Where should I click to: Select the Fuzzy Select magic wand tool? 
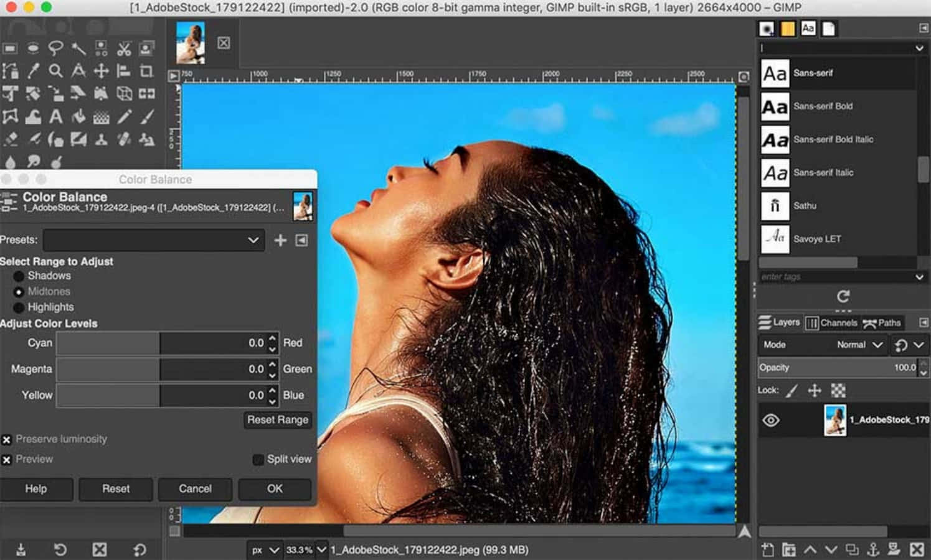pos(78,48)
